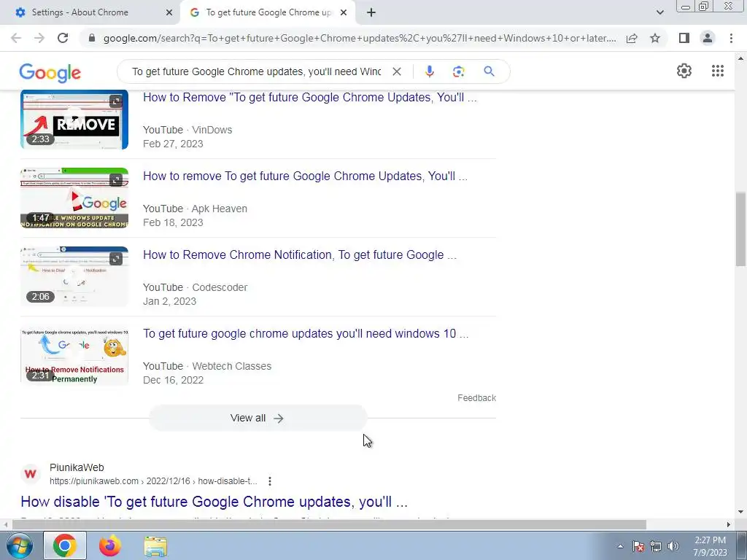Viewport: 747px width, 560px height.
Task: Open the VinDows 'How to Remove' video link
Action: [309, 97]
